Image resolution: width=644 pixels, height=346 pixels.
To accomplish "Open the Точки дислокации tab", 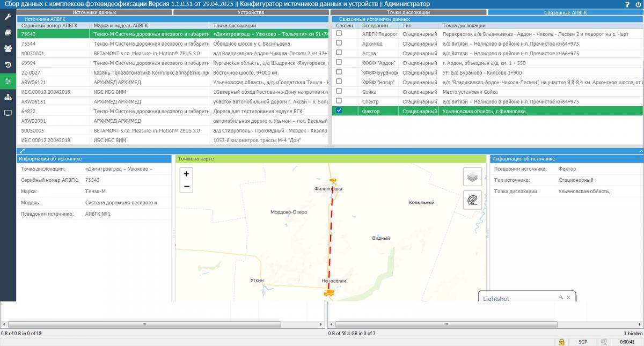I will pyautogui.click(x=408, y=12).
